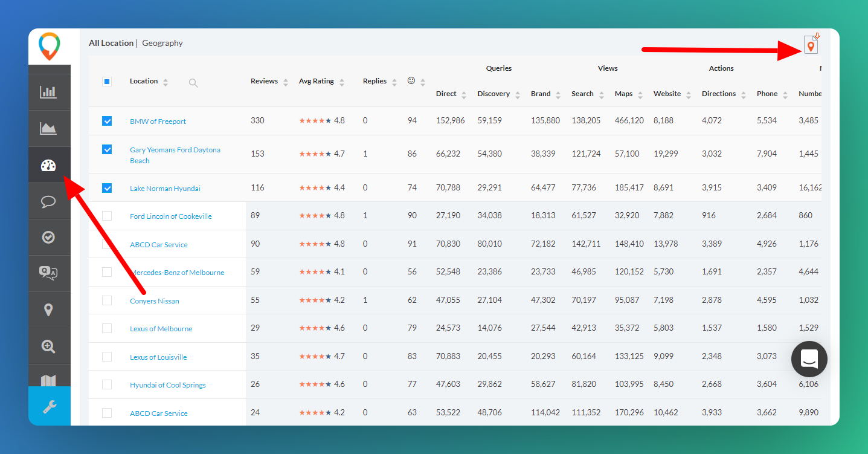Open the checkmark circle sidebar icon
The height and width of the screenshot is (454, 868).
(48, 238)
